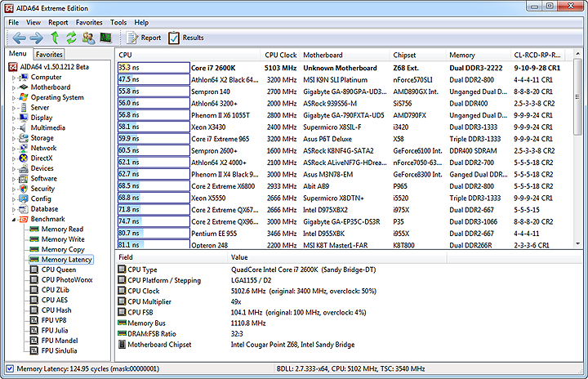The width and height of the screenshot is (588, 379).
Task: Select the FPU Mandel benchmark icon
Action: point(34,341)
